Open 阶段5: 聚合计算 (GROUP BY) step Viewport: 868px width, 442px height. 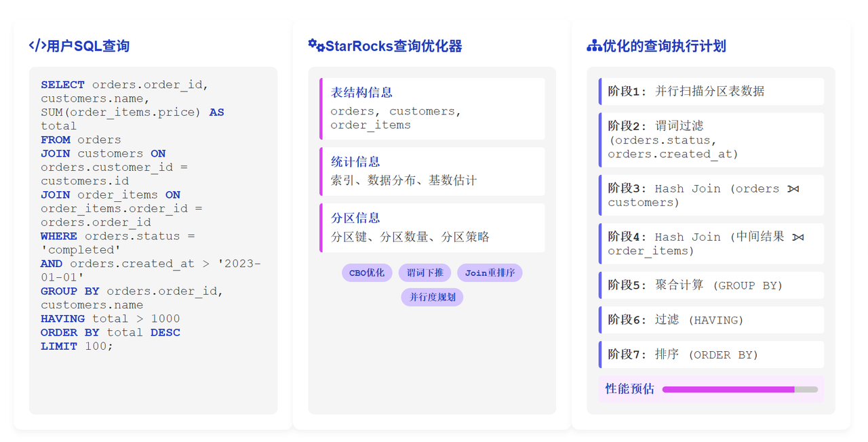[x=711, y=285]
